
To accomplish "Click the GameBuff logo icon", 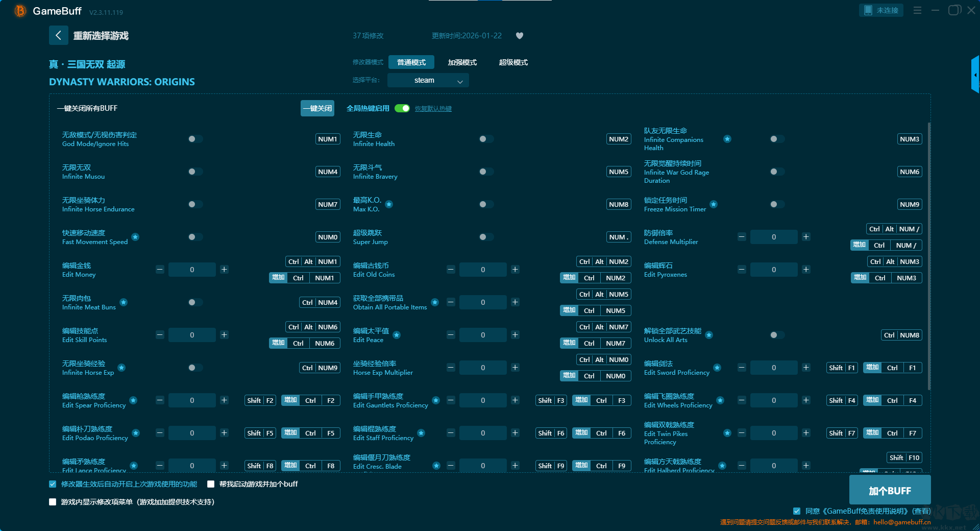I will pyautogui.click(x=20, y=11).
